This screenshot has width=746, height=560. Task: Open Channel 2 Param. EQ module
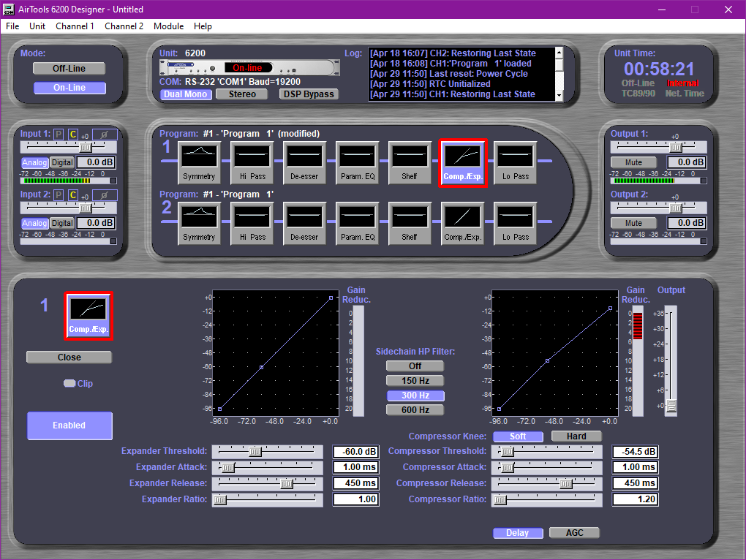coord(358,224)
